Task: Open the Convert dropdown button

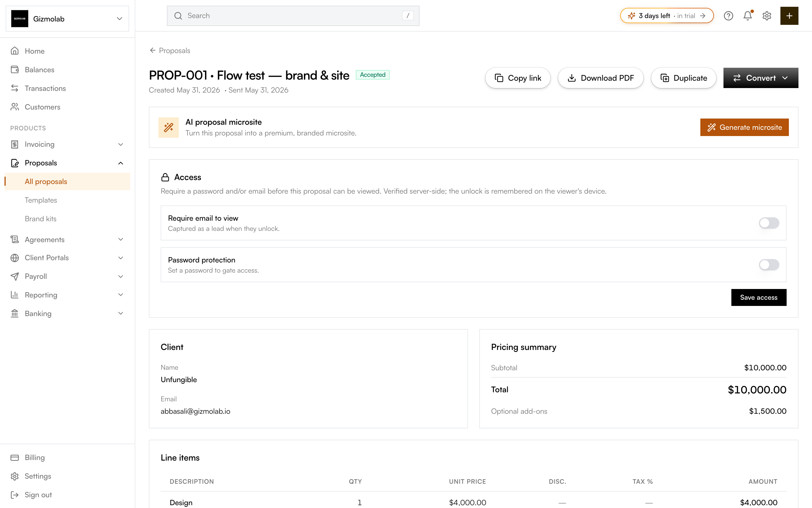Action: (761, 78)
